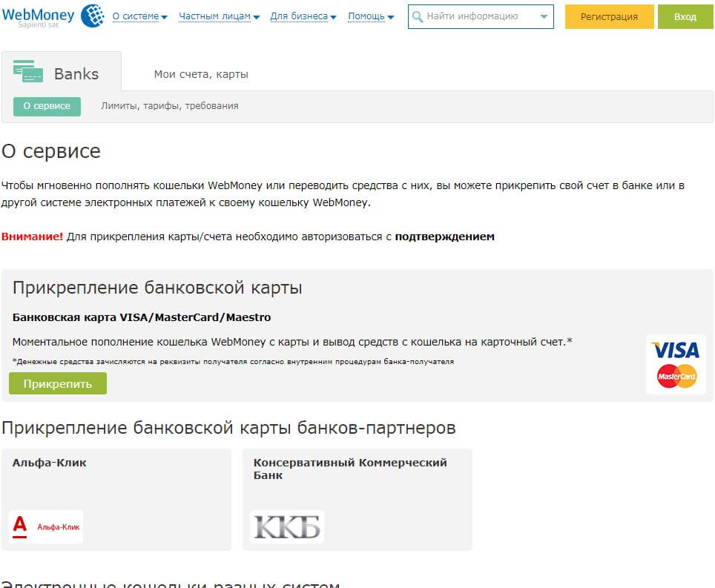Click the Моментальное пополнение кошелька description line
715x588 pixels.
pyautogui.click(x=292, y=342)
